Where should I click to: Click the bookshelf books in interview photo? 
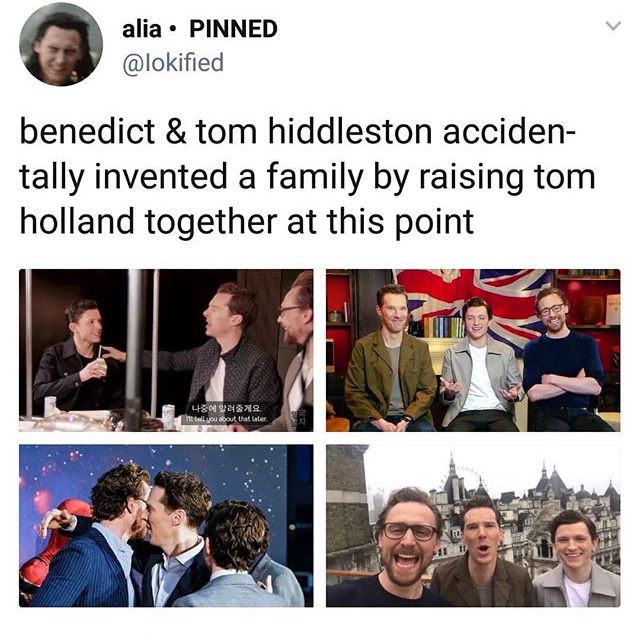pos(443,327)
